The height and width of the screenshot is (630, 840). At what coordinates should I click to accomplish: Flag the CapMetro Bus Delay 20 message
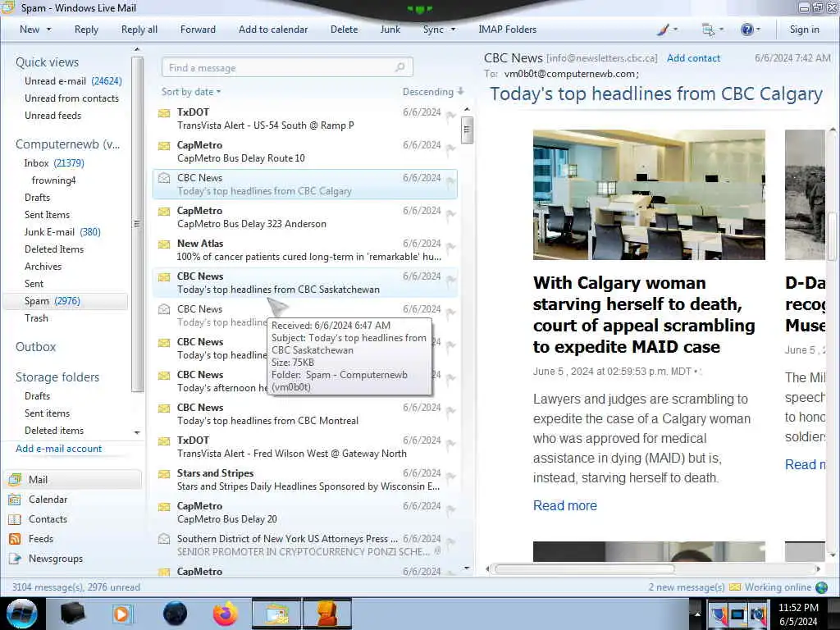click(x=450, y=509)
